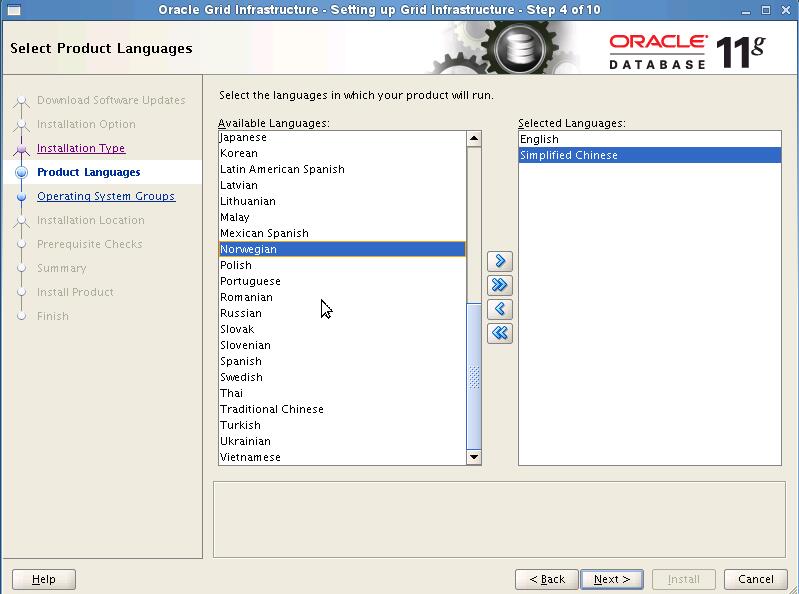The height and width of the screenshot is (594, 799).
Task: Select Japanese in Available Languages
Action: coord(342,138)
